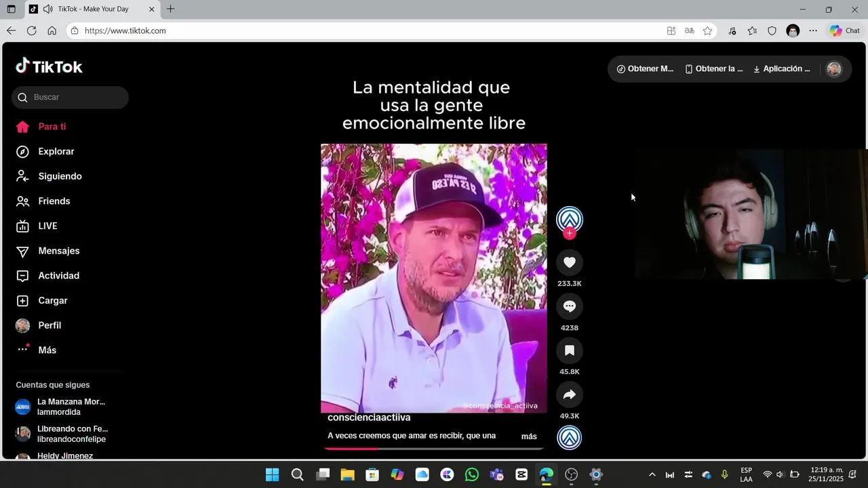Follow the creator using the red plus badge
This screenshot has width=868, height=488.
click(570, 233)
